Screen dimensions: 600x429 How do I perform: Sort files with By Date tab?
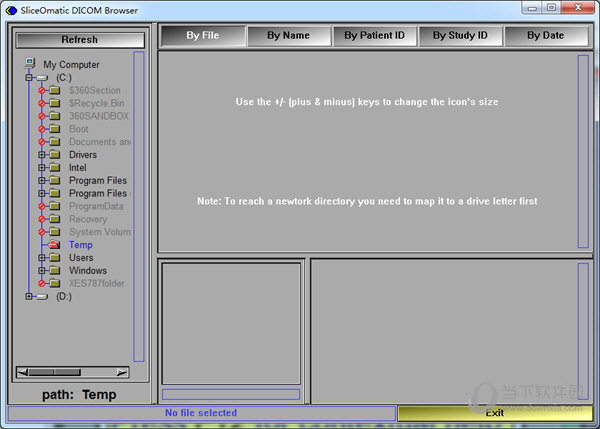coord(545,36)
